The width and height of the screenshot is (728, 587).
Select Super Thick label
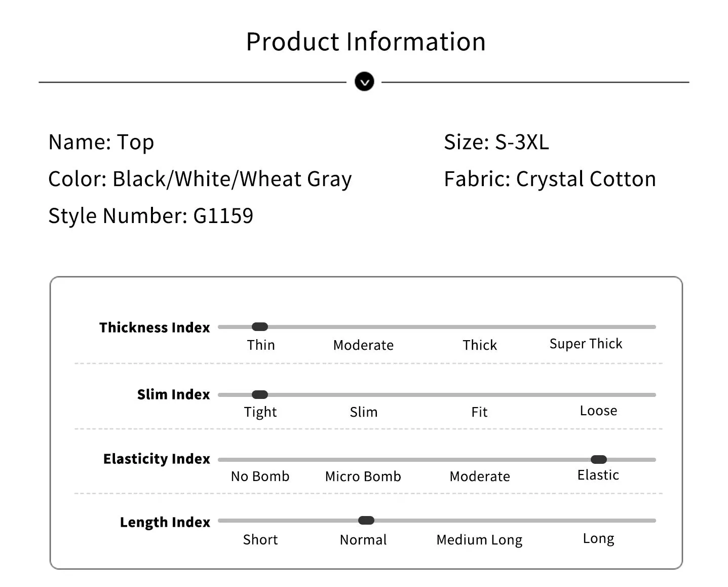point(586,344)
